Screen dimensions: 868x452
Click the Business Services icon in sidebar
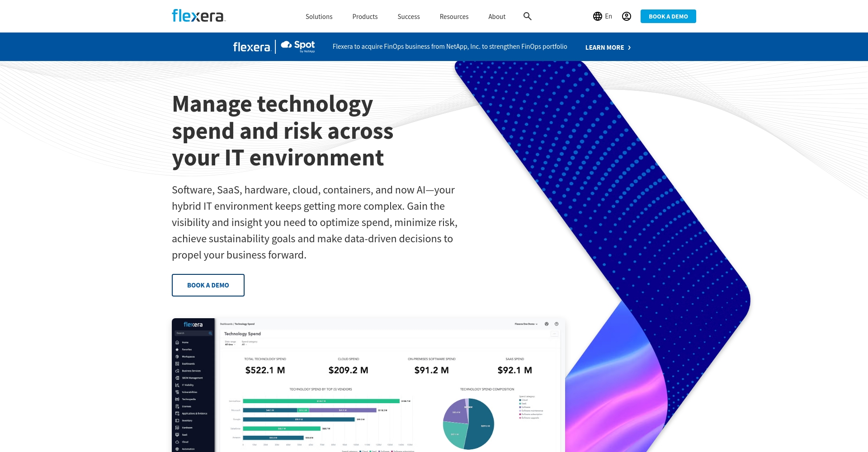177,371
